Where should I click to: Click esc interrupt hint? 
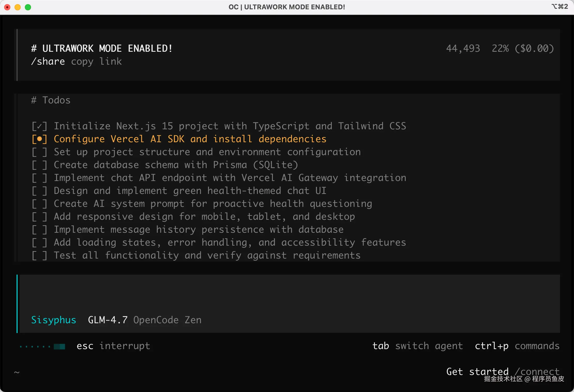click(x=113, y=346)
